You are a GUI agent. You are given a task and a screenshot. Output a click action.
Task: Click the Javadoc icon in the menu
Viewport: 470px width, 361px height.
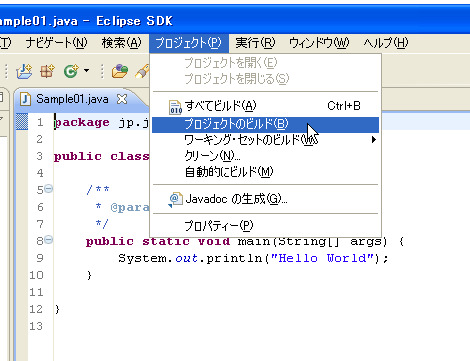[x=176, y=199]
